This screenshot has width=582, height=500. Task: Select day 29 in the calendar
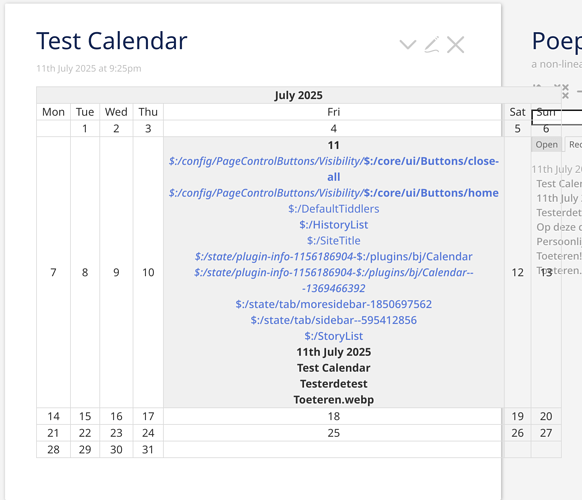click(85, 450)
